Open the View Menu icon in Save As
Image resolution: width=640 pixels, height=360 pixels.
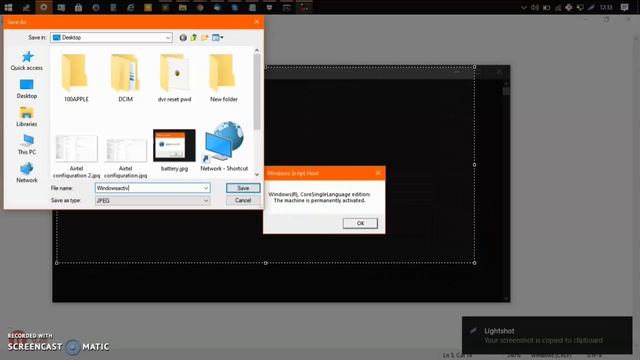pos(217,38)
